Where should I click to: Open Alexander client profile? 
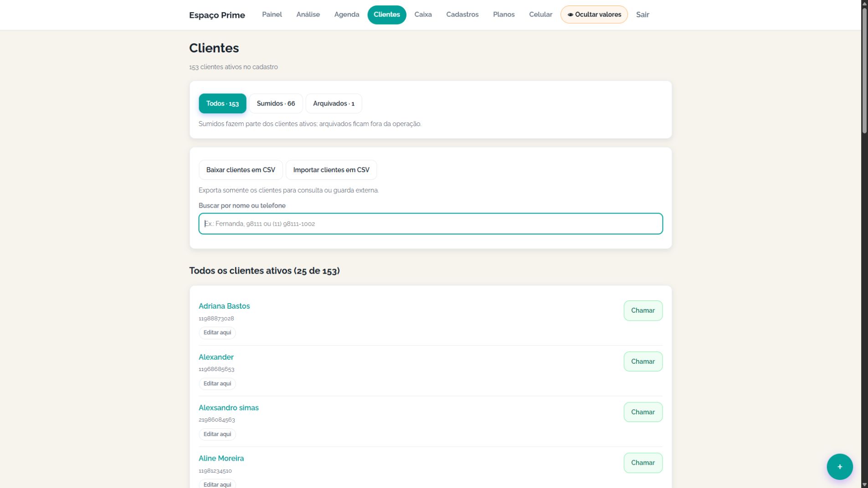[216, 357]
